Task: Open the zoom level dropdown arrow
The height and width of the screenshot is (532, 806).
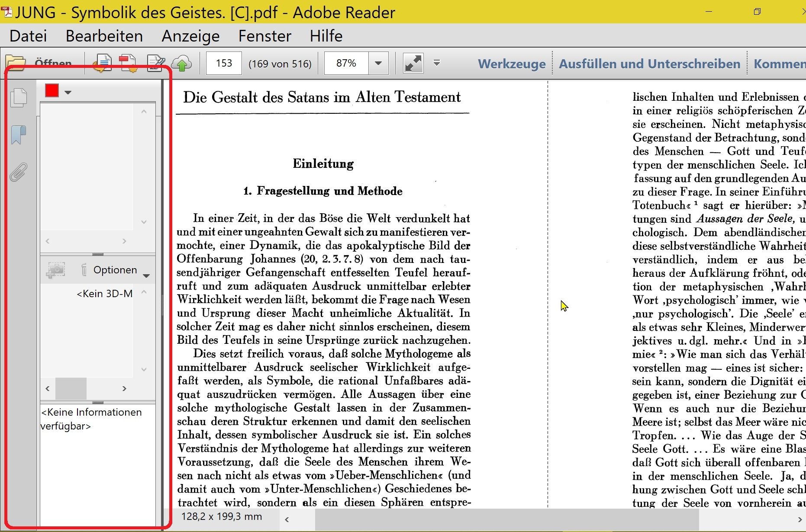Action: pos(378,64)
